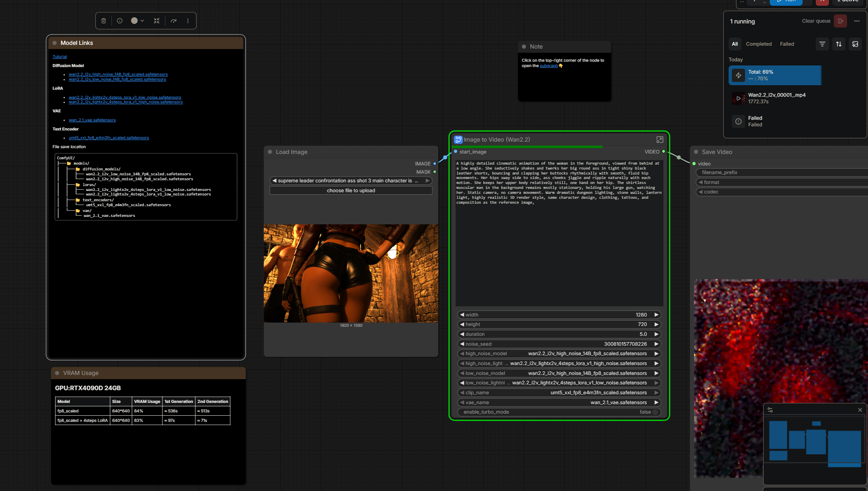Click the sort arrows icon in queue panel

pos(838,44)
